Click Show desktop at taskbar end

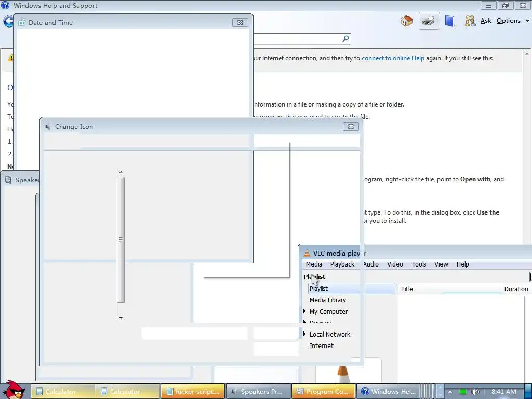[x=528, y=392]
